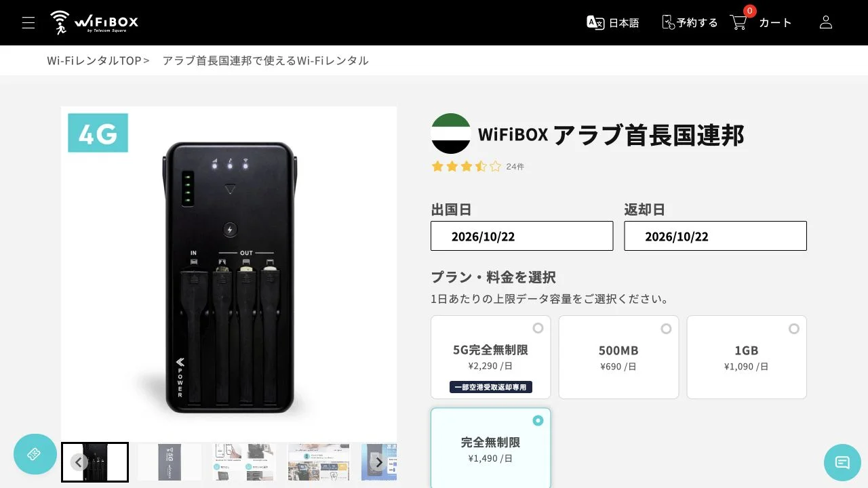Click the 4G badge on product image
This screenshot has height=488, width=868.
[98, 133]
